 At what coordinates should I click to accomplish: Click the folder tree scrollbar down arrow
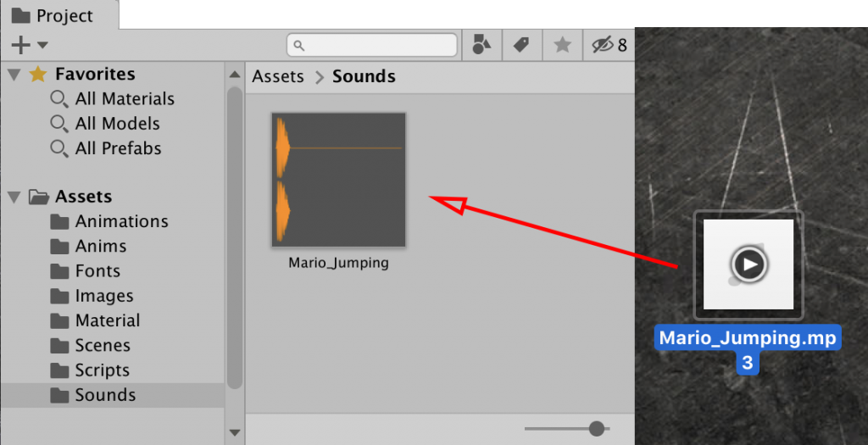[235, 432]
